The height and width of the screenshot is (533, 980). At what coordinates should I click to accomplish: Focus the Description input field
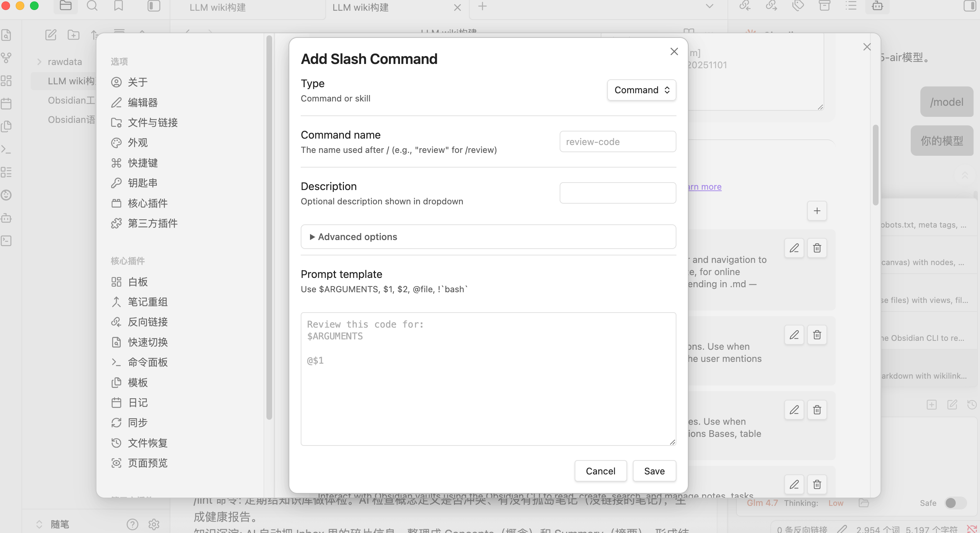pyautogui.click(x=617, y=193)
